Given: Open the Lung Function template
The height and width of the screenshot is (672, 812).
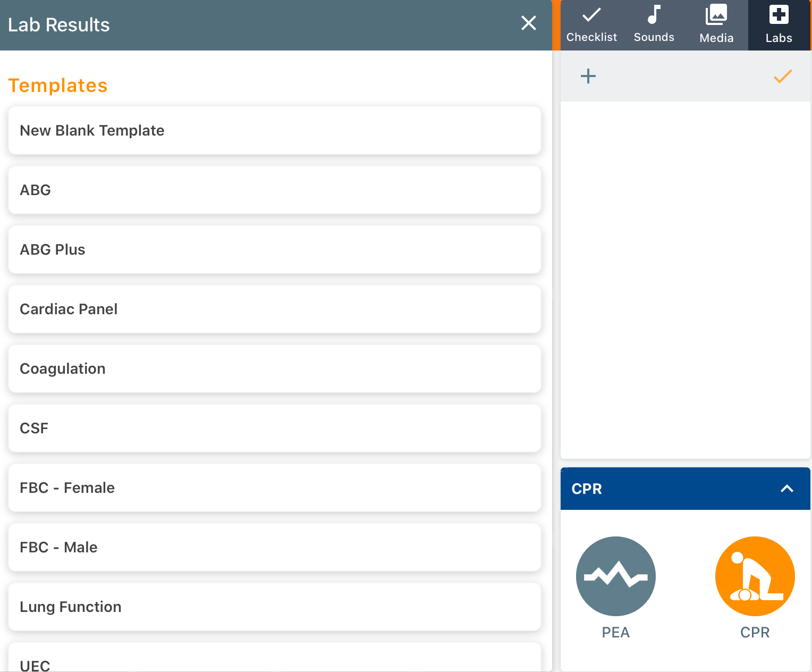Looking at the screenshot, I should [x=274, y=607].
